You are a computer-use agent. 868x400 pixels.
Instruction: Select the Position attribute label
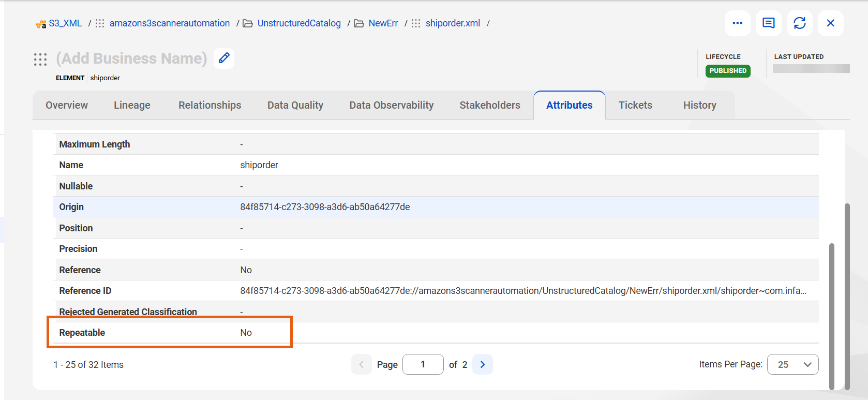point(76,228)
